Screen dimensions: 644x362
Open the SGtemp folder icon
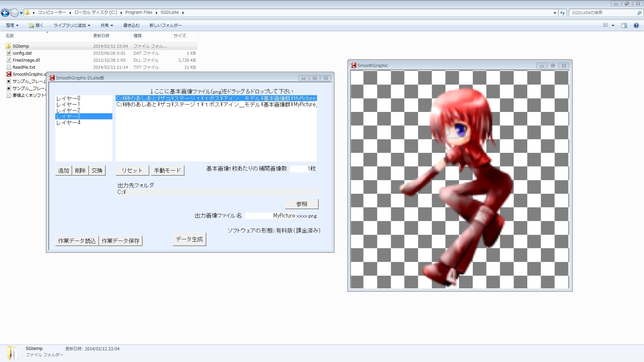click(8, 46)
